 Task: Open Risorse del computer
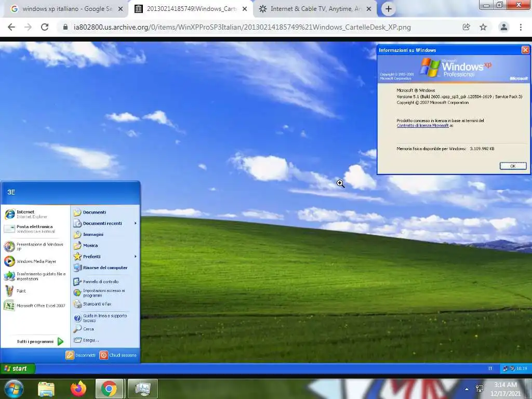[x=105, y=268]
